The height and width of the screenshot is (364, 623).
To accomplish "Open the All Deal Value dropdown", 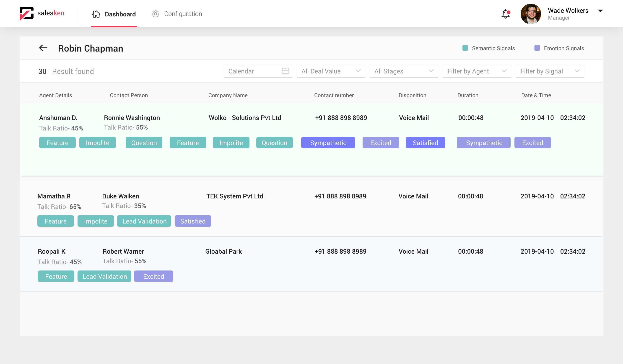I will [x=331, y=71].
